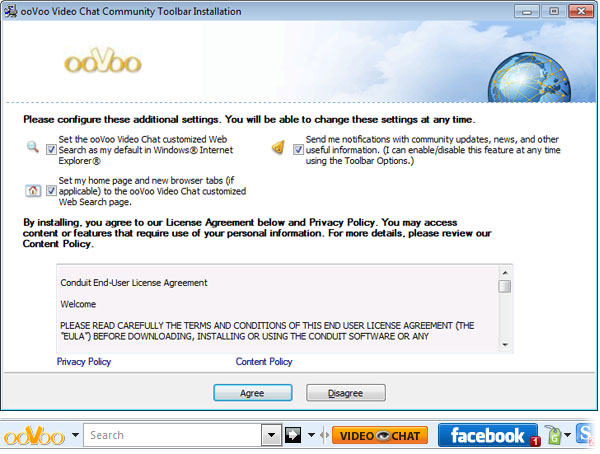
Task: Click the ooVoo logo in toolbar
Action: 34,436
